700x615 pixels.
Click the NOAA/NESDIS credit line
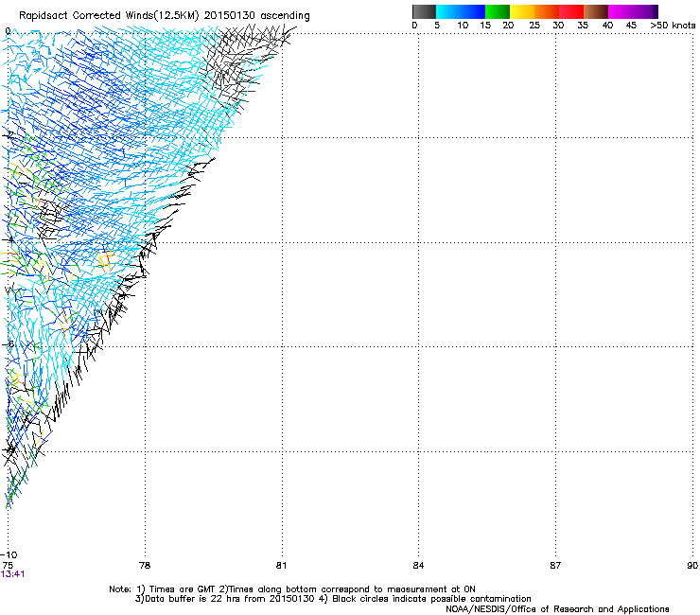[x=557, y=609]
